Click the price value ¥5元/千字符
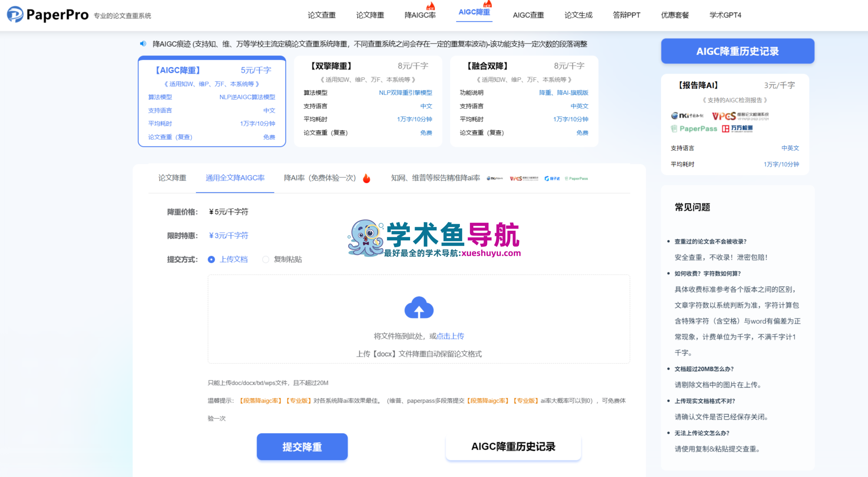Screen dimensions: 868x477 (x=229, y=212)
